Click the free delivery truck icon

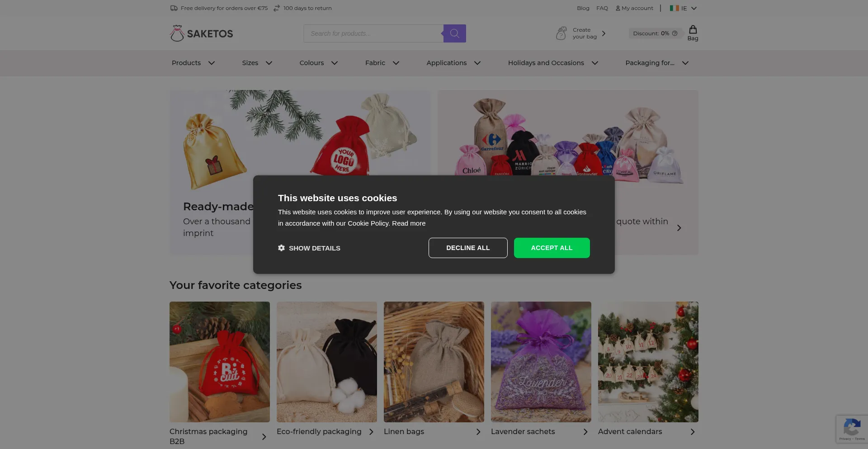tap(174, 8)
